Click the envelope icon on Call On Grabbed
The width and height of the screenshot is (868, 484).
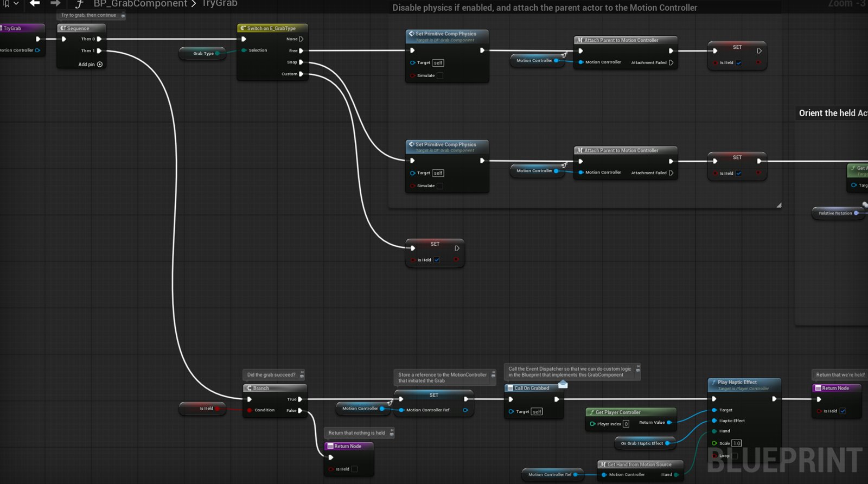point(563,384)
